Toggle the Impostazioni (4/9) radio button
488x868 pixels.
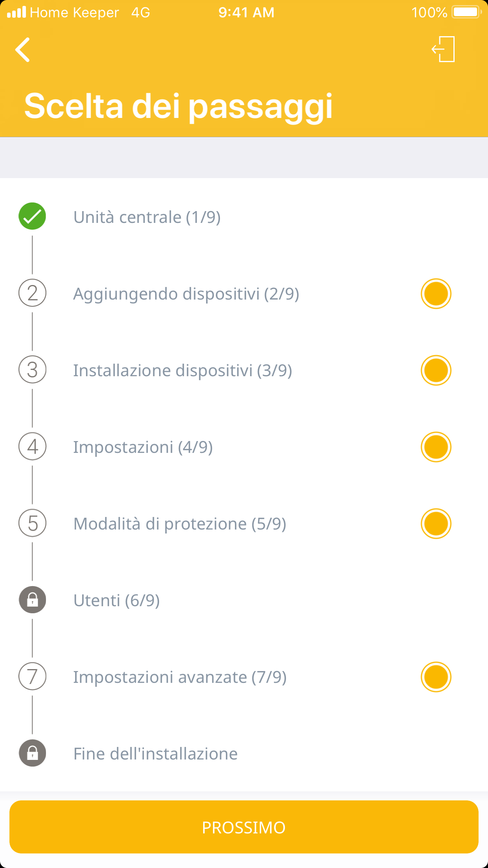(436, 447)
